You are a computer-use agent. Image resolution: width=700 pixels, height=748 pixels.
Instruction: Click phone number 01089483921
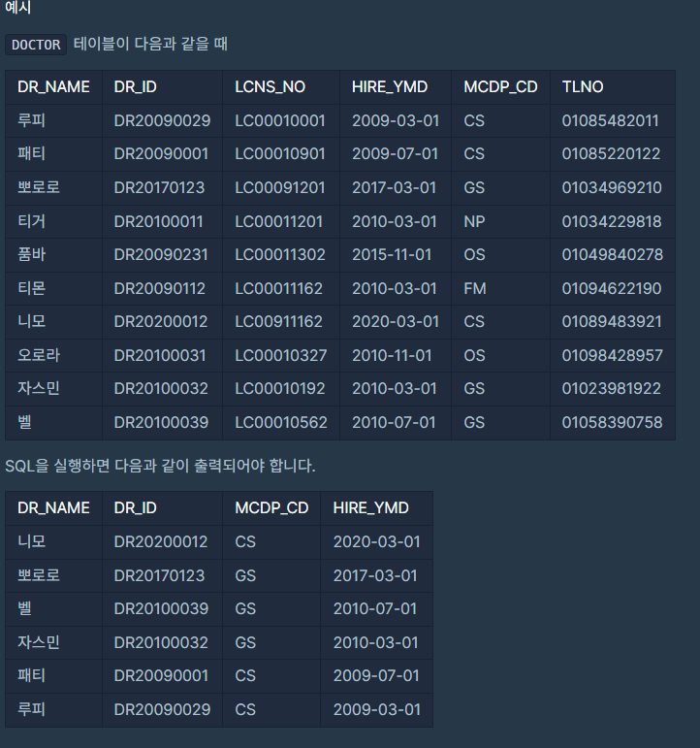click(612, 321)
